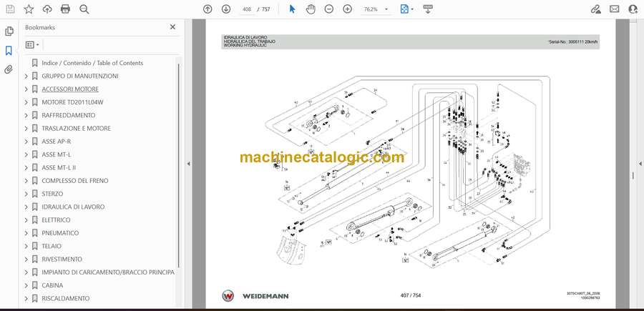
Task: Print the document using printer icon
Action: (x=65, y=9)
